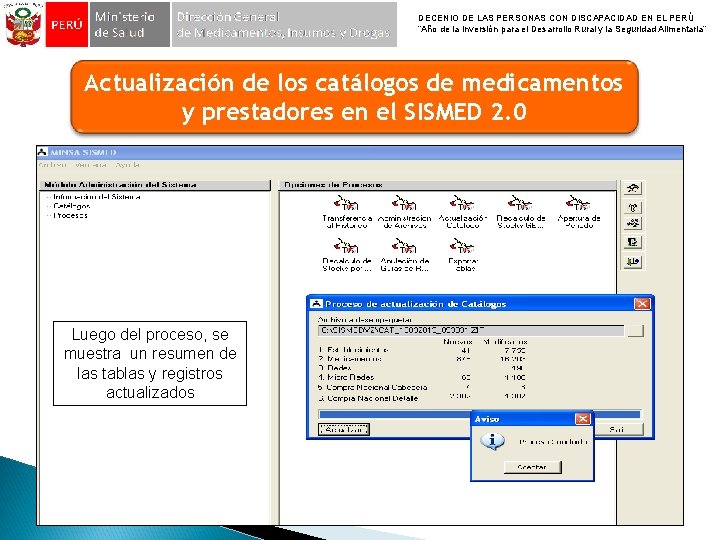This screenshot has width=720, height=540.
Task: Close the Proceso de actualización de Catálogos dialog
Action: (641, 304)
